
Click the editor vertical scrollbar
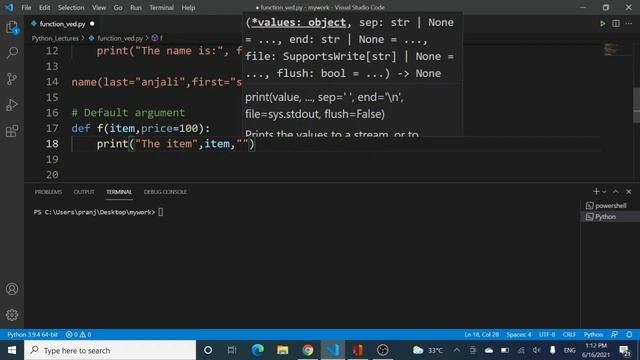pos(636,105)
